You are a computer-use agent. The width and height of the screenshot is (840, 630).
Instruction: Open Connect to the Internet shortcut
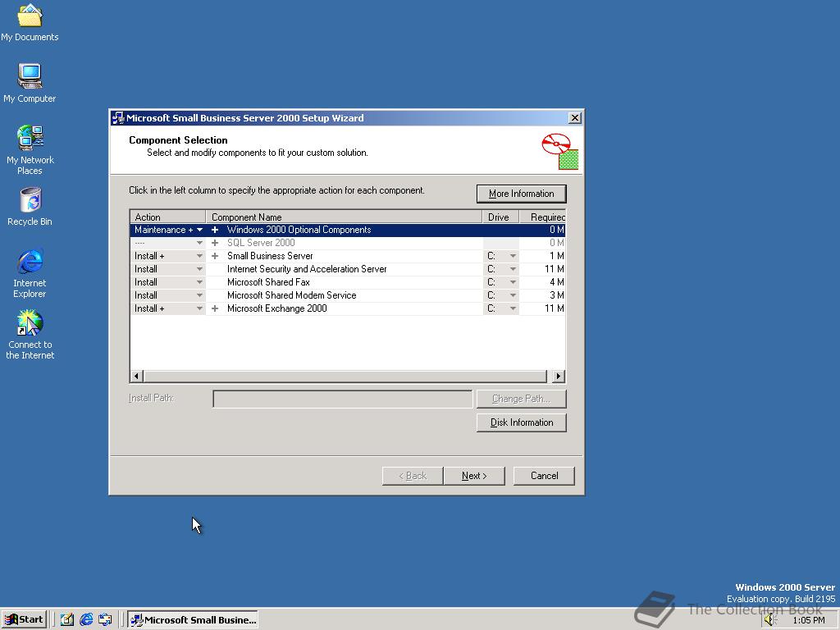tap(30, 335)
